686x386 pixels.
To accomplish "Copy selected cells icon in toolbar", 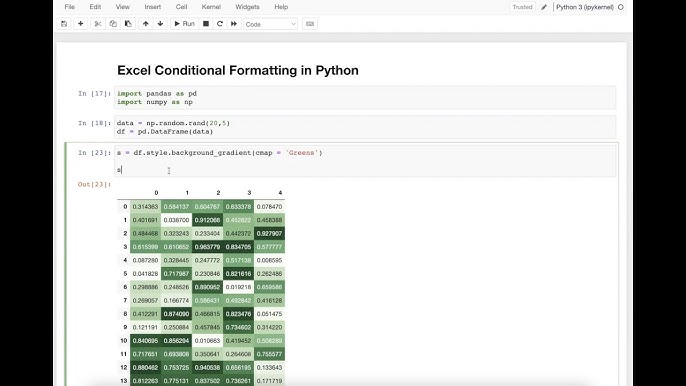I will [x=113, y=24].
